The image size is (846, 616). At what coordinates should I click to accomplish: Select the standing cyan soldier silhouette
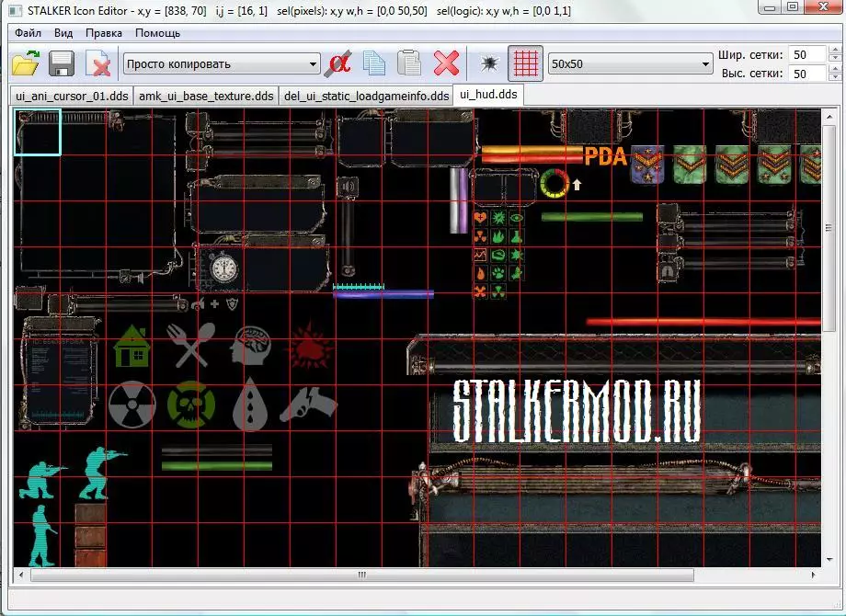[x=43, y=536]
